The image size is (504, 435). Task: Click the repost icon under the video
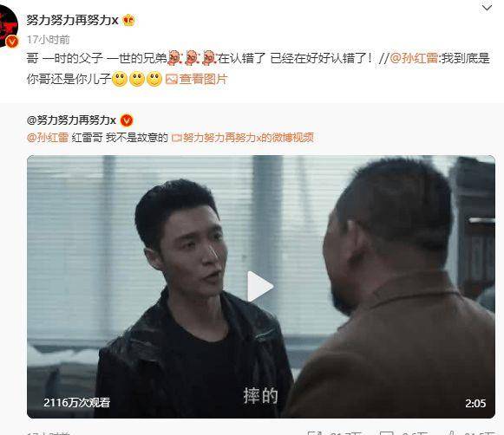(x=314, y=433)
